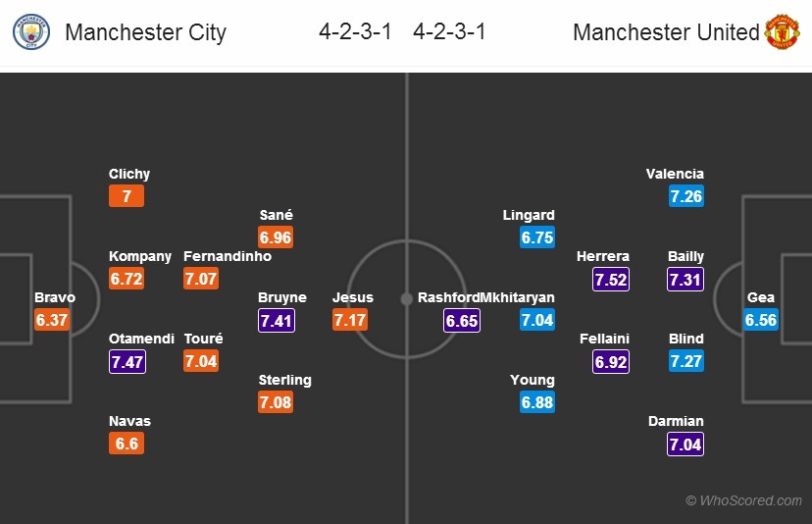Click Herrera's 7.52 rating badge
This screenshot has height=524, width=812.
[x=611, y=279]
